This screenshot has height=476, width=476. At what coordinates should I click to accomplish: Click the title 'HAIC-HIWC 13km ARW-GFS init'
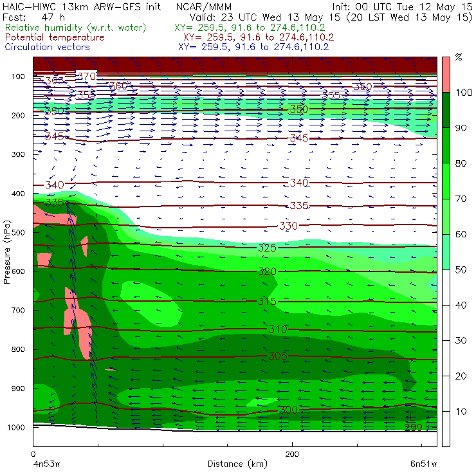[x=82, y=6]
